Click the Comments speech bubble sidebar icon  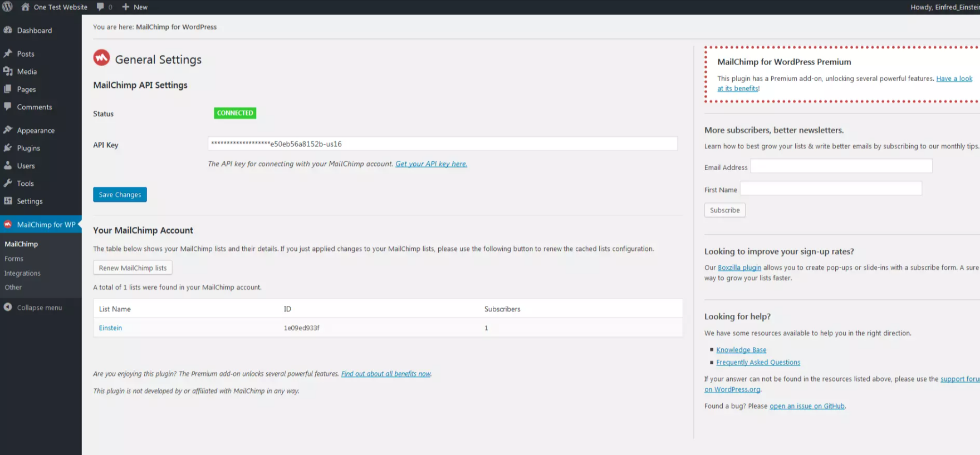tap(8, 106)
